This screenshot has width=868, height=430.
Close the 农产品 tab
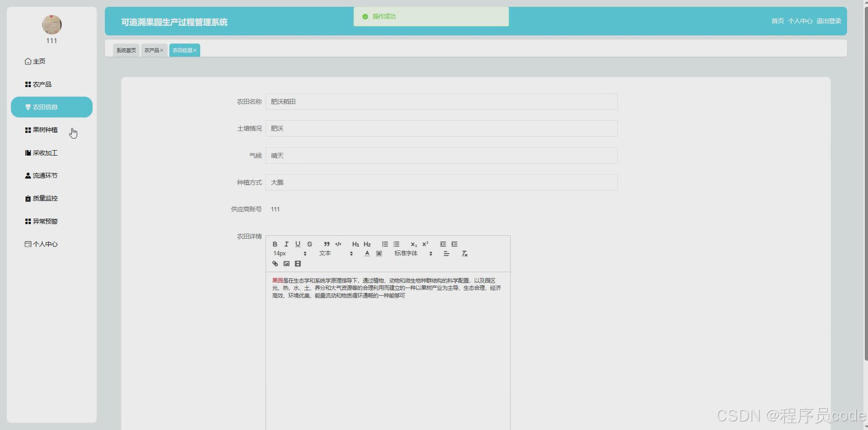(162, 50)
